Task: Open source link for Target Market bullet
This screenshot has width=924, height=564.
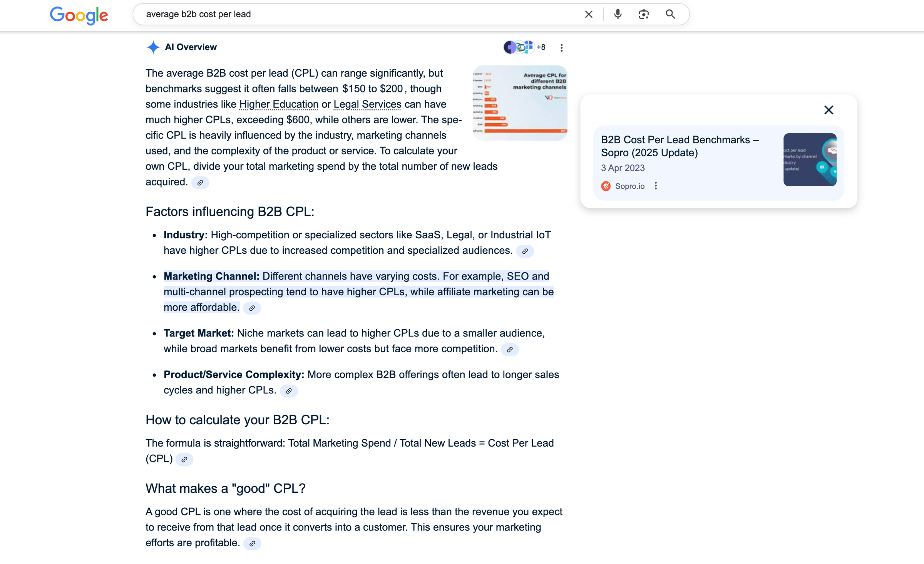Action: [x=510, y=350]
